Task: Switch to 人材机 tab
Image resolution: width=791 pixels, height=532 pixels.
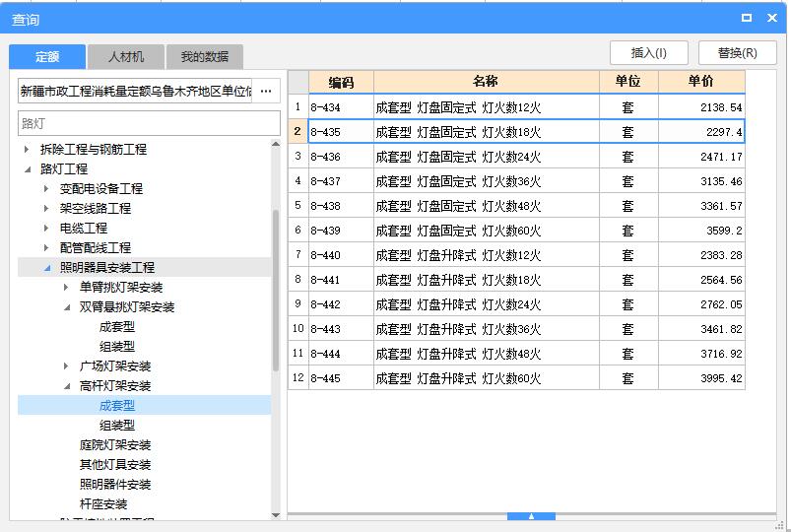Action: pyautogui.click(x=126, y=56)
